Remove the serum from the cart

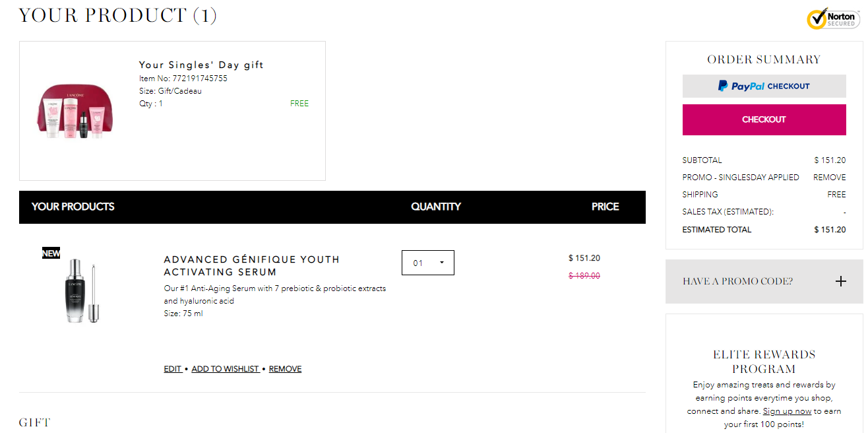(285, 369)
